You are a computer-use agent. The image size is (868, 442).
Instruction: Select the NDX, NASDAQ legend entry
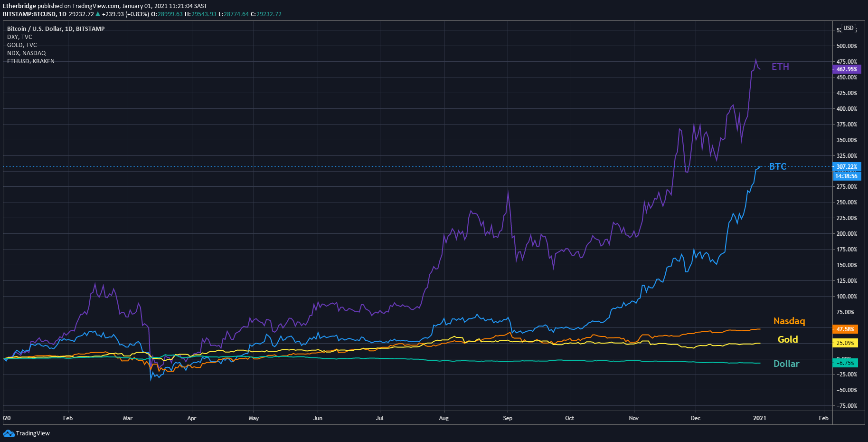tap(27, 53)
